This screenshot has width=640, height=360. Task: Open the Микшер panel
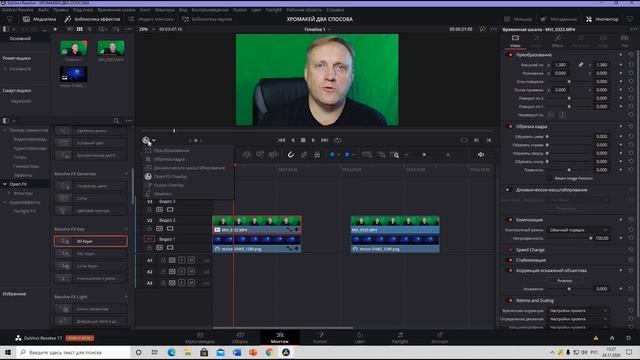tap(518, 19)
